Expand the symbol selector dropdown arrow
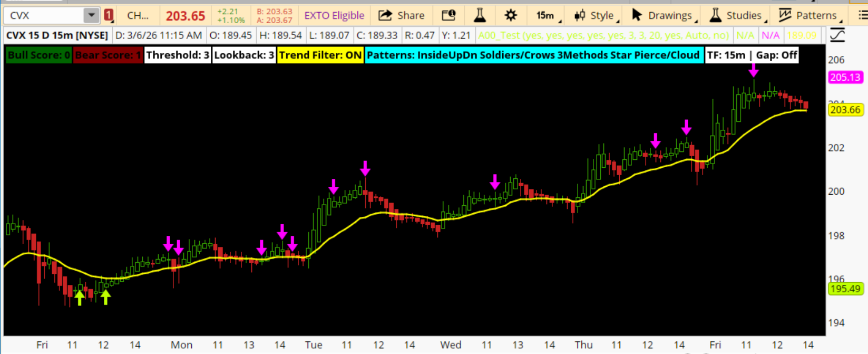 click(91, 15)
